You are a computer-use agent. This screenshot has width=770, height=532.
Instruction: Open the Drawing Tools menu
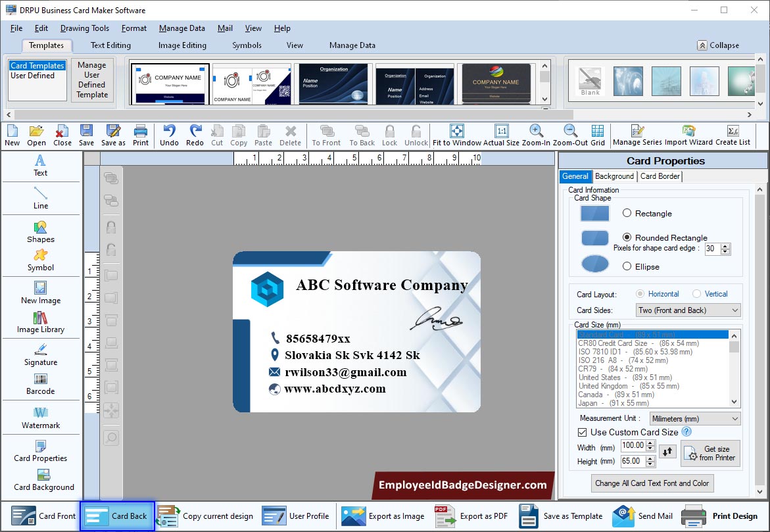point(84,28)
